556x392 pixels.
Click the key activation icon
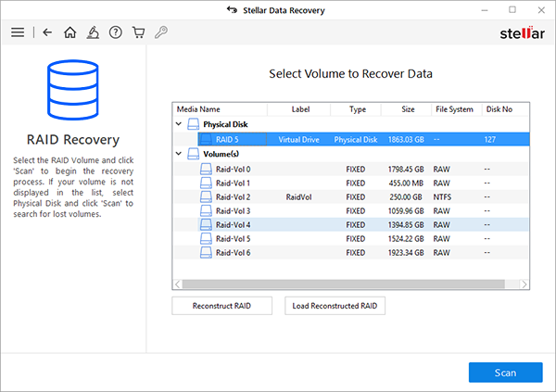point(162,32)
